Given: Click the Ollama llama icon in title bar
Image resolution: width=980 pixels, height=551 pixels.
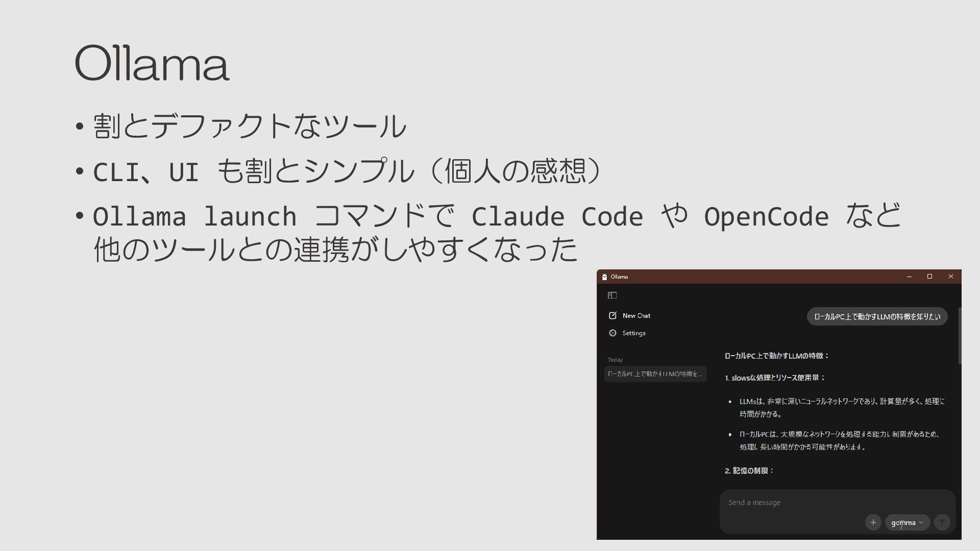Looking at the screenshot, I should tap(604, 277).
